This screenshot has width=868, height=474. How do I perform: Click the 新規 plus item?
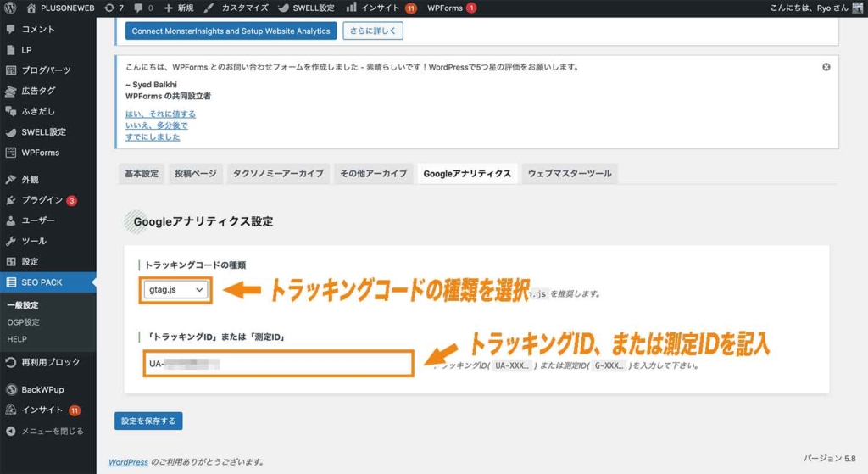179,8
